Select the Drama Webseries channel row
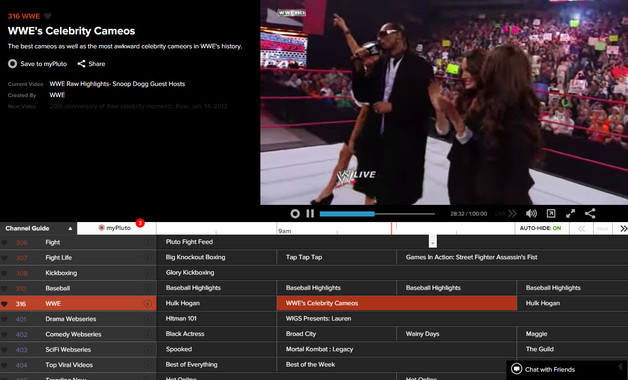 pyautogui.click(x=78, y=319)
